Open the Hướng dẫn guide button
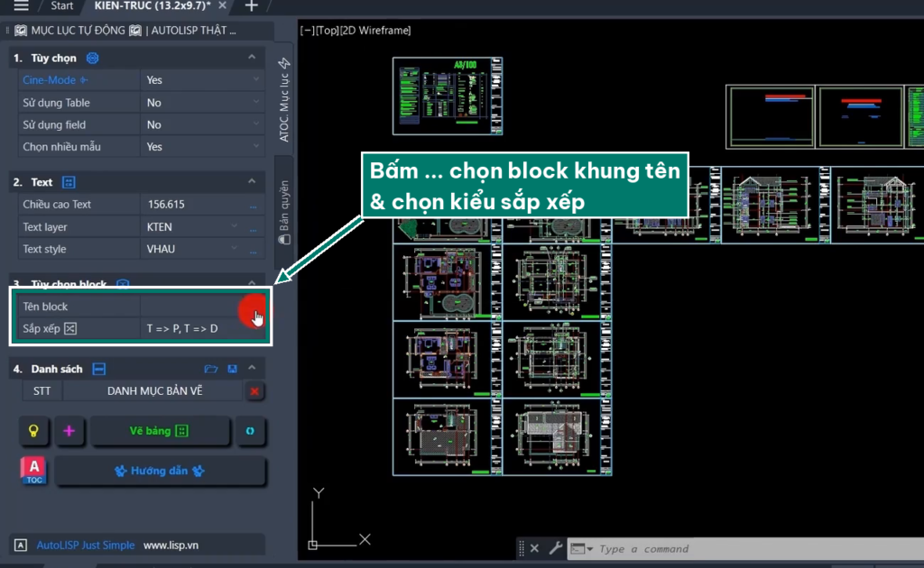The image size is (924, 568). coord(160,471)
